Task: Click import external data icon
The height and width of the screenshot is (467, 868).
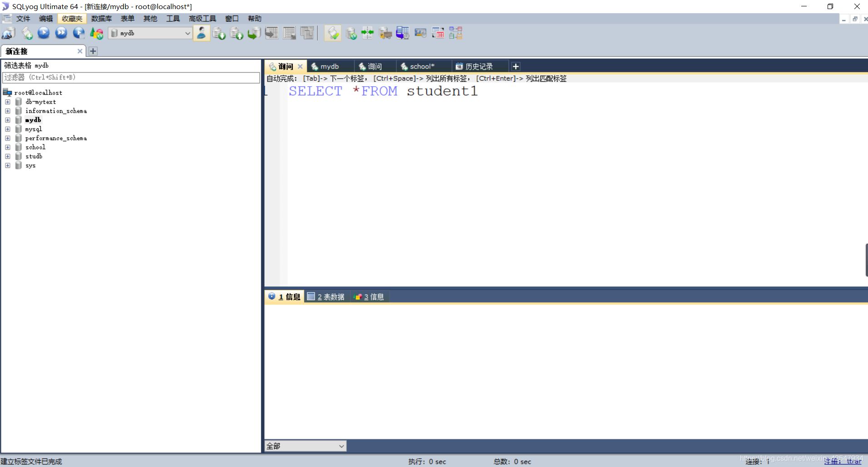Action: pyautogui.click(x=219, y=33)
